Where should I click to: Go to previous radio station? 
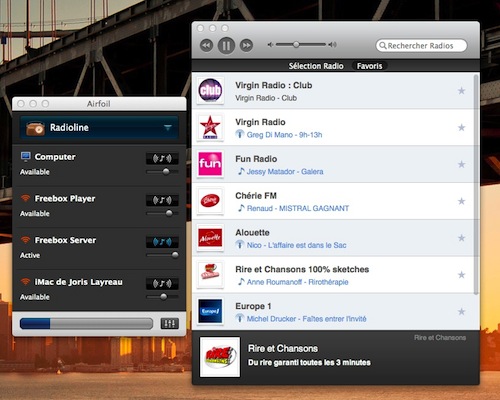(x=207, y=45)
